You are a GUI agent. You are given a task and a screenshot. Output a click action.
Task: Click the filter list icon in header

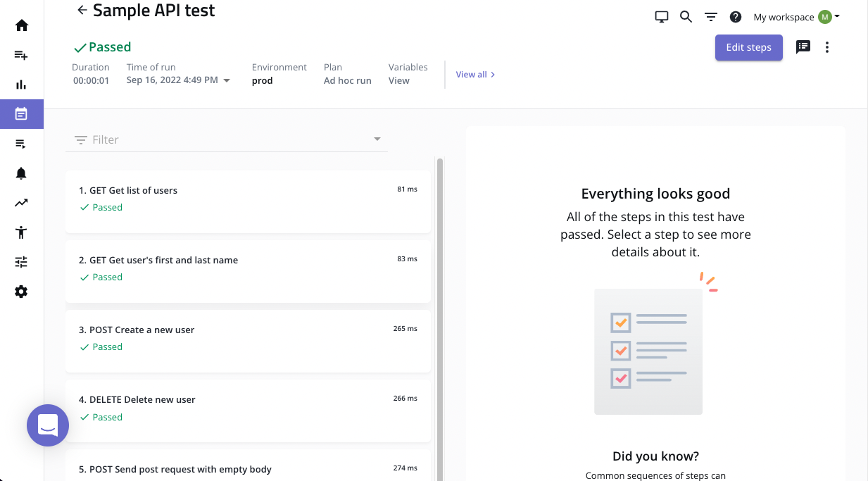pos(711,17)
